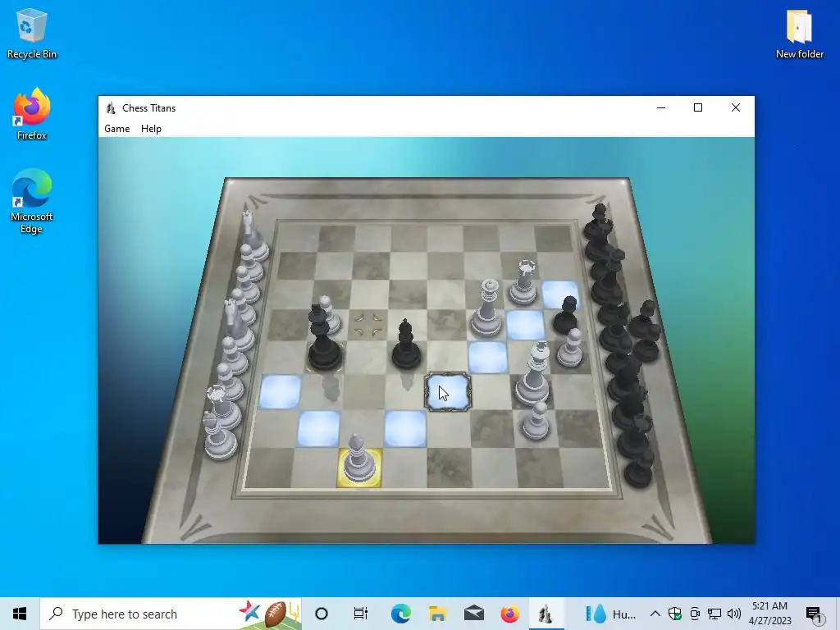Open the volume control in system tray

(734, 614)
